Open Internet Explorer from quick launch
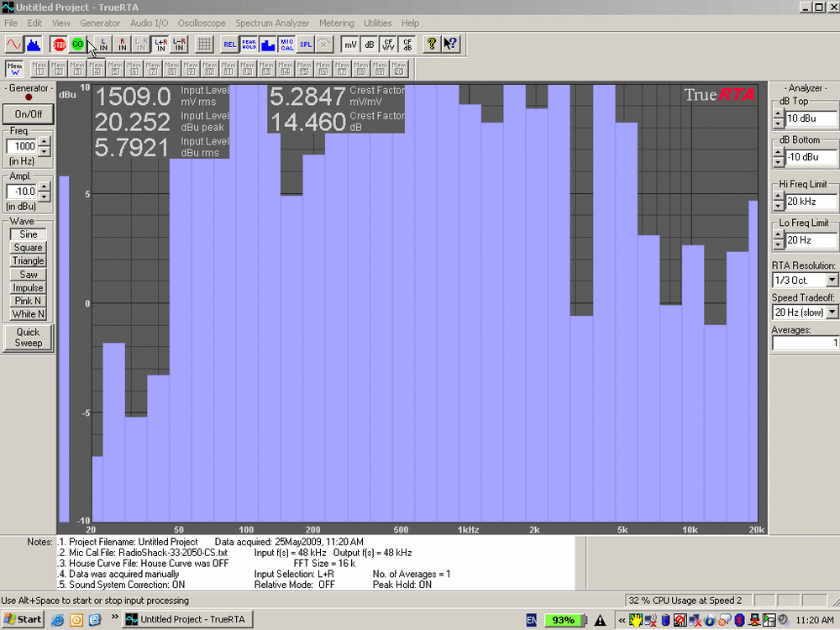 [x=57, y=620]
